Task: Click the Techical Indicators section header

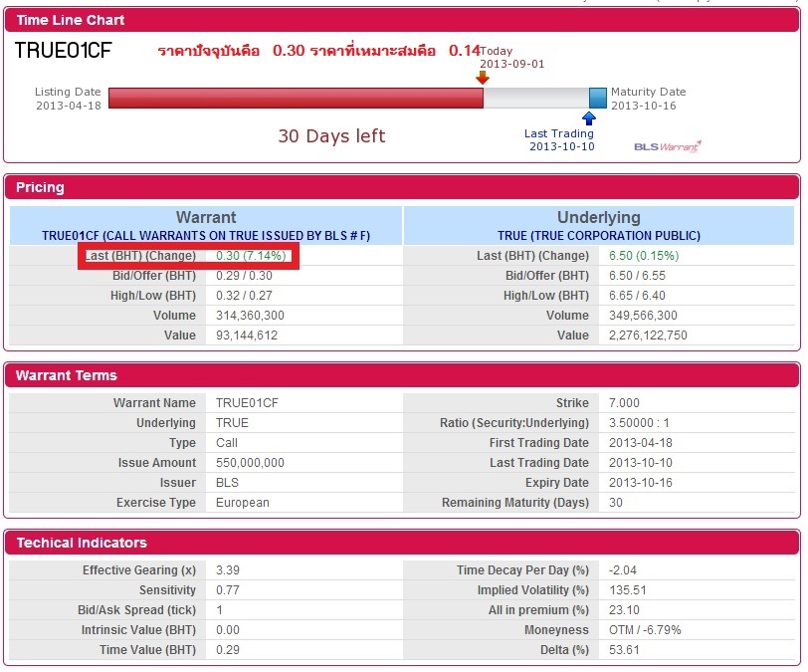Action: point(402,543)
